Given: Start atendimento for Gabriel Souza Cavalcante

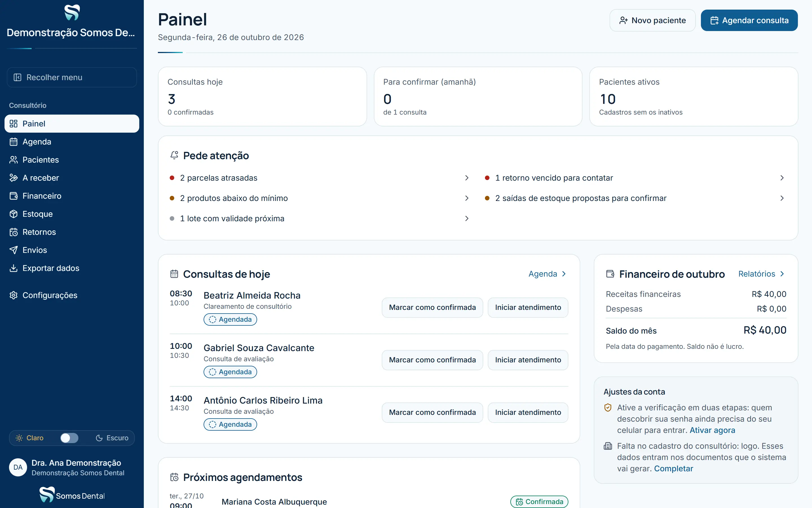Looking at the screenshot, I should [x=528, y=360].
